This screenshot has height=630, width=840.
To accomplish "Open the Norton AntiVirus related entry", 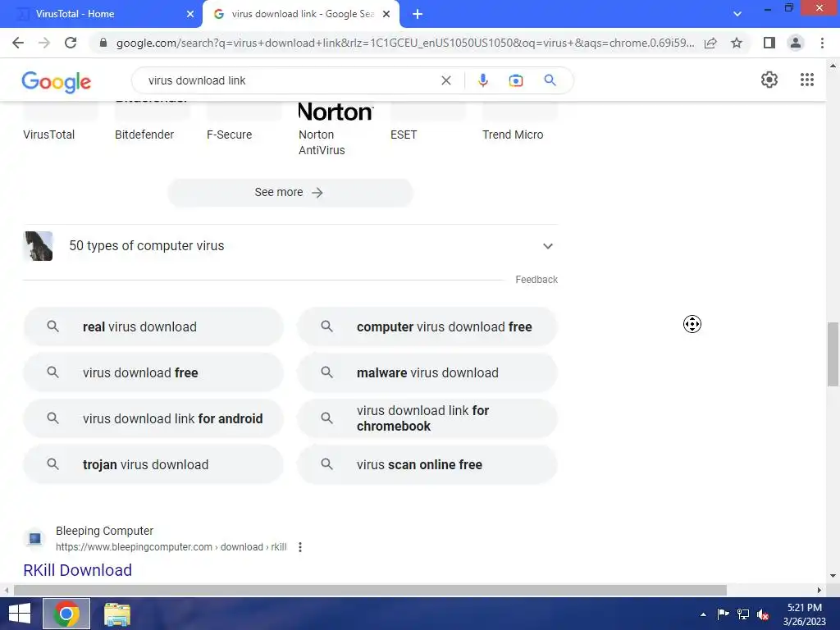I will pos(336,130).
